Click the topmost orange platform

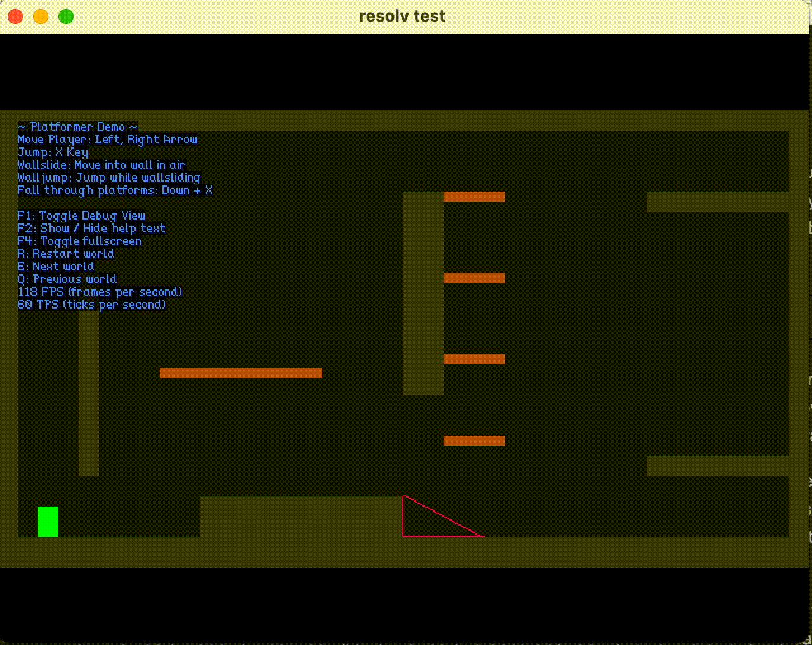[x=474, y=197]
